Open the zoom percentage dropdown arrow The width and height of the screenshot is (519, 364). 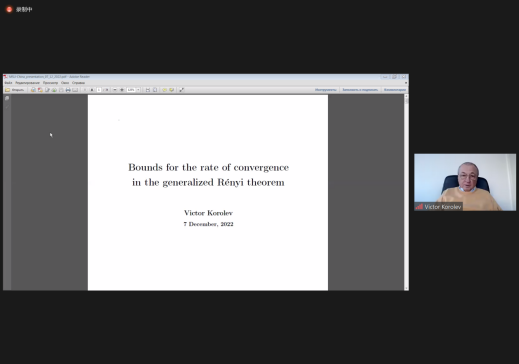[x=138, y=90]
